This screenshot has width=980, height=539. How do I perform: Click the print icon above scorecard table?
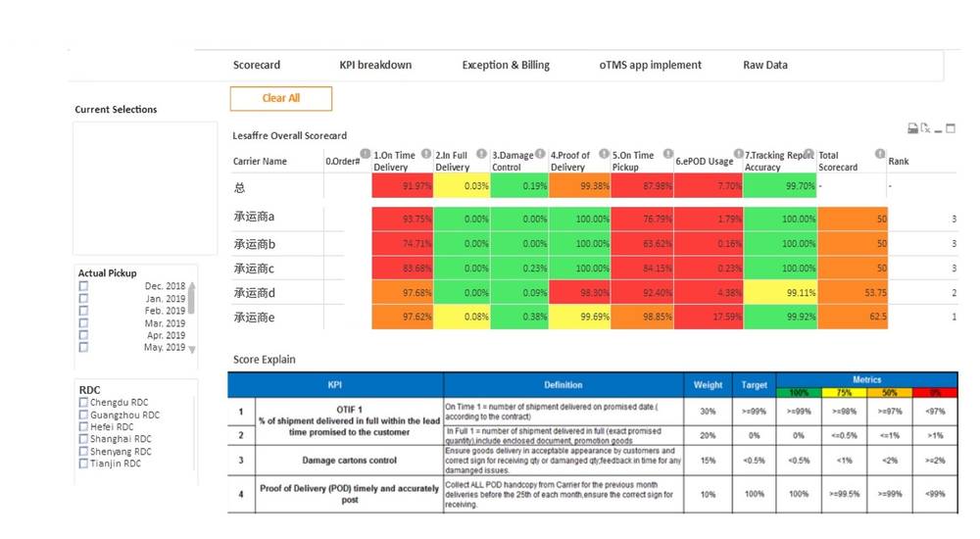tap(912, 128)
